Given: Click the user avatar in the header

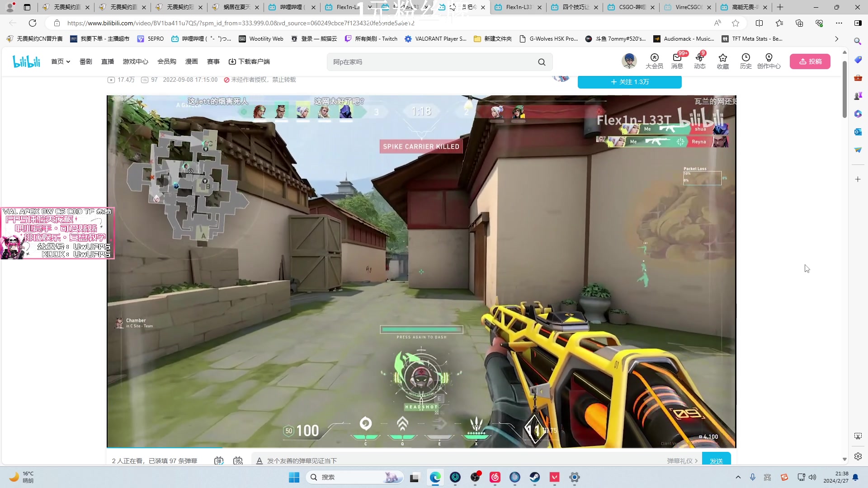Looking at the screenshot, I should (x=629, y=61).
